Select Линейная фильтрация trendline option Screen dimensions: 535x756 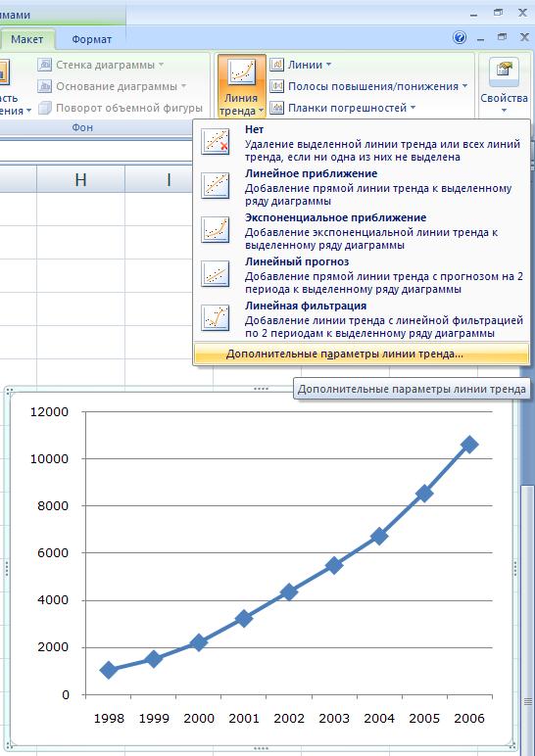coord(361,319)
